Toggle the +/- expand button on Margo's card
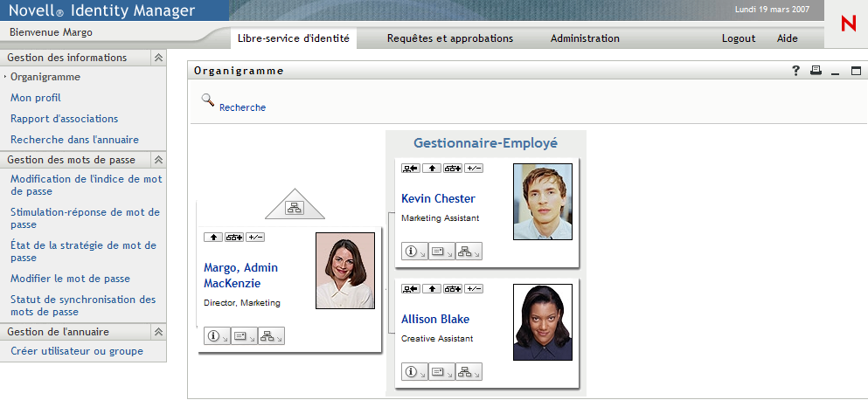 255,238
